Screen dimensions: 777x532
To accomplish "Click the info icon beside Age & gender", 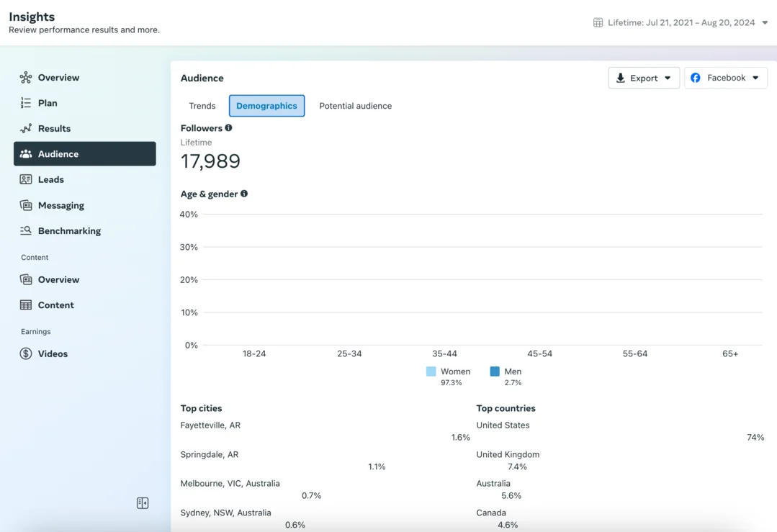I will tap(244, 194).
